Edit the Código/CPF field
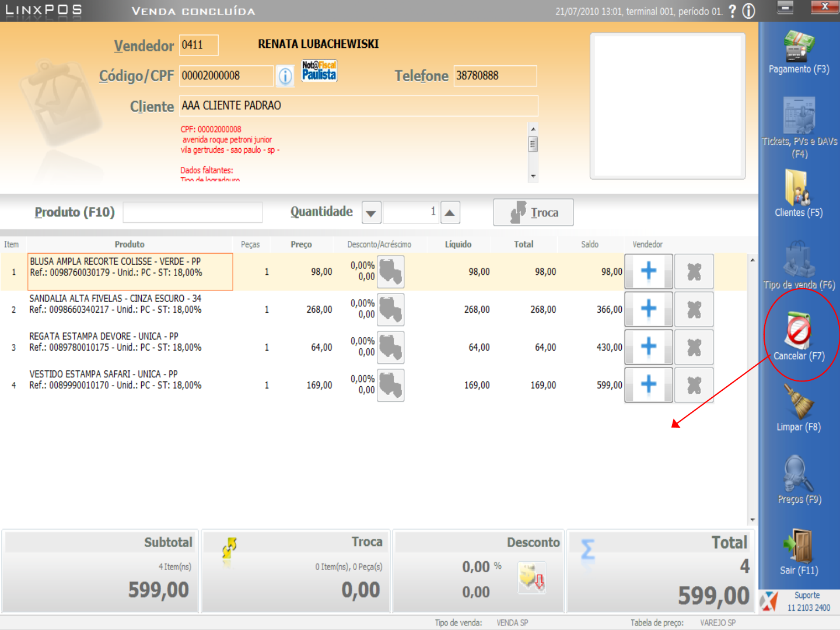This screenshot has width=840, height=630. coord(226,76)
